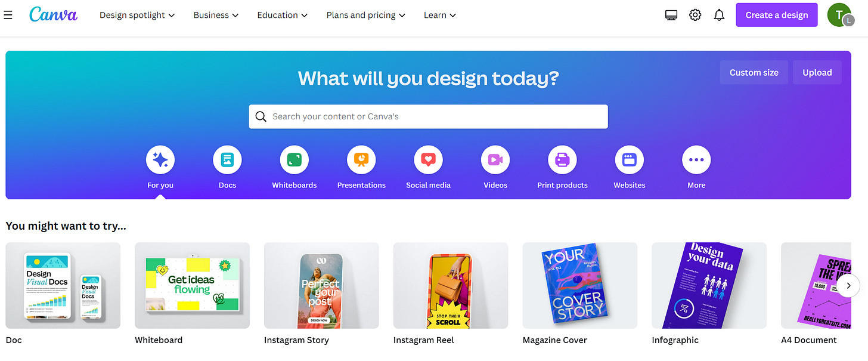
Task: Open the settings gear icon
Action: 695,15
